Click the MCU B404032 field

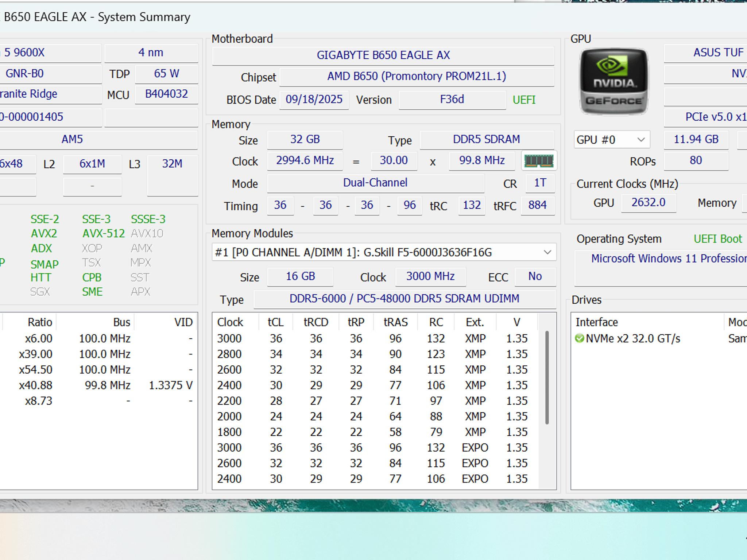[167, 94]
